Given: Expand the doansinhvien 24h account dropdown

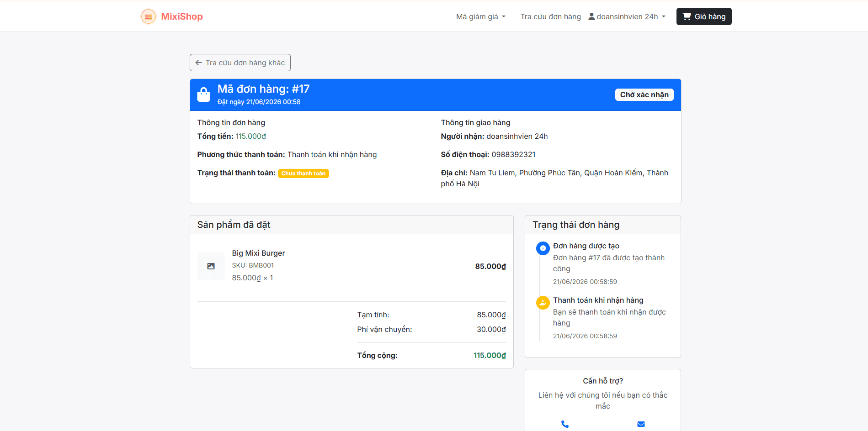Looking at the screenshot, I should click(x=627, y=16).
